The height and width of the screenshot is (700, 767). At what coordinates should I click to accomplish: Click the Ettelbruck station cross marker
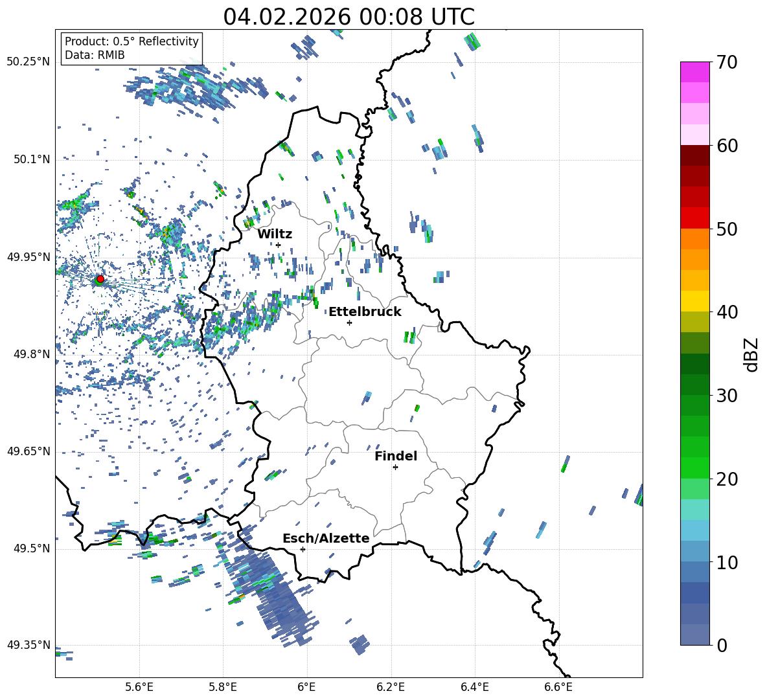pos(349,322)
